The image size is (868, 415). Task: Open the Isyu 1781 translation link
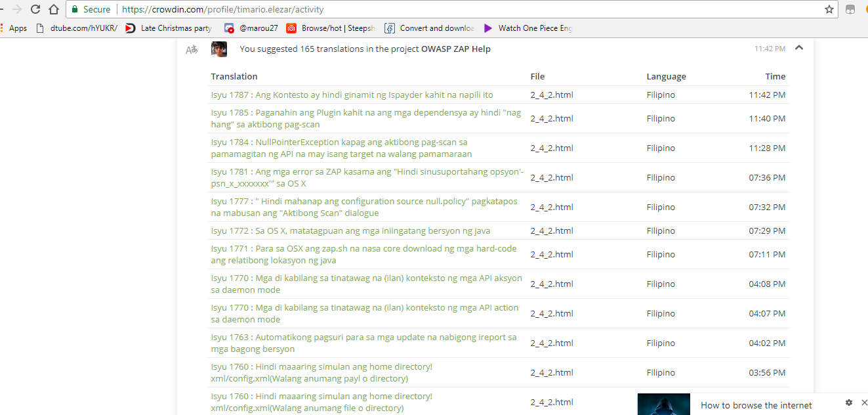pos(367,177)
